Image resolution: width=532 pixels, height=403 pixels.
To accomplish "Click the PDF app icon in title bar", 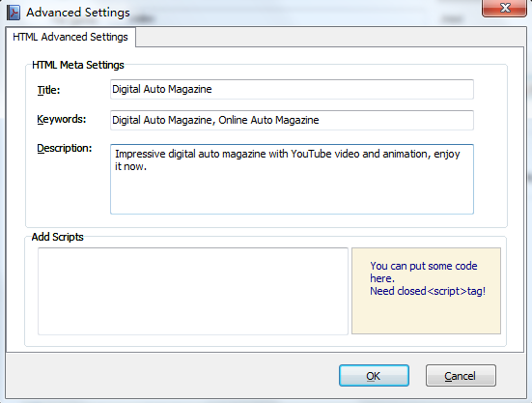I will 14,13.
